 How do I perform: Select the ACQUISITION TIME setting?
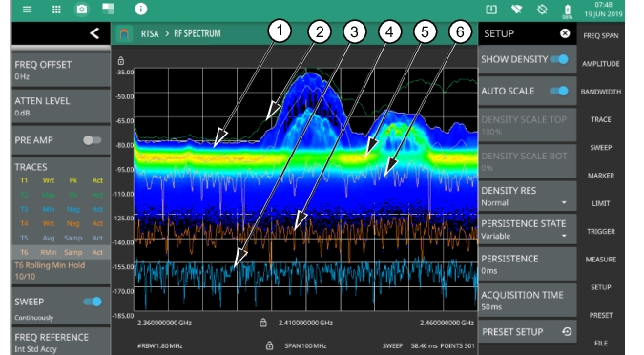[x=528, y=301]
